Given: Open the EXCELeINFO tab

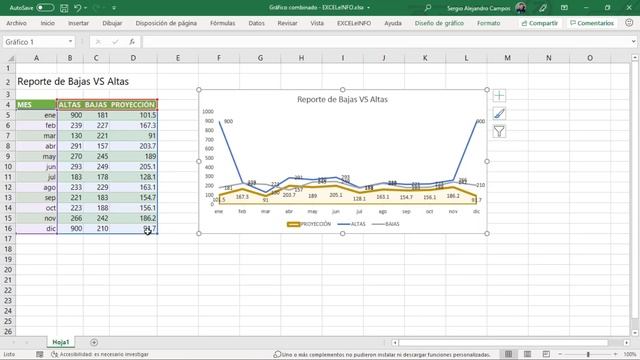Looking at the screenshot, I should coord(354,23).
